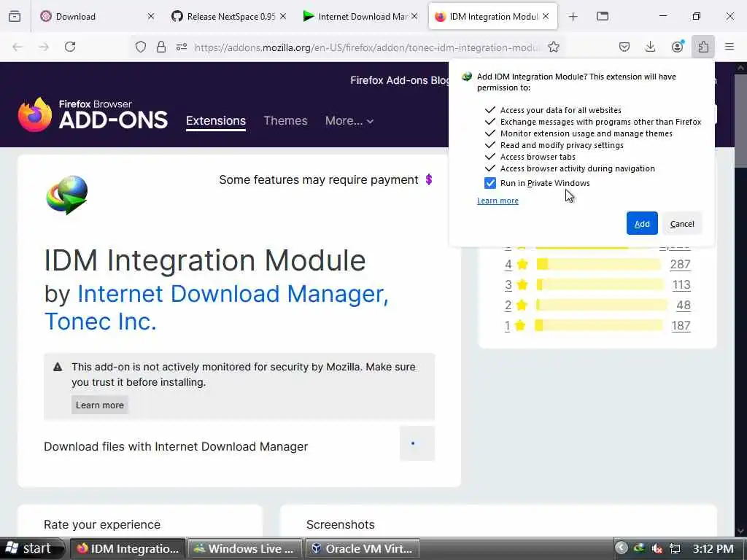The height and width of the screenshot is (560, 747).
Task: Go back with the back arrow
Action: (x=18, y=47)
